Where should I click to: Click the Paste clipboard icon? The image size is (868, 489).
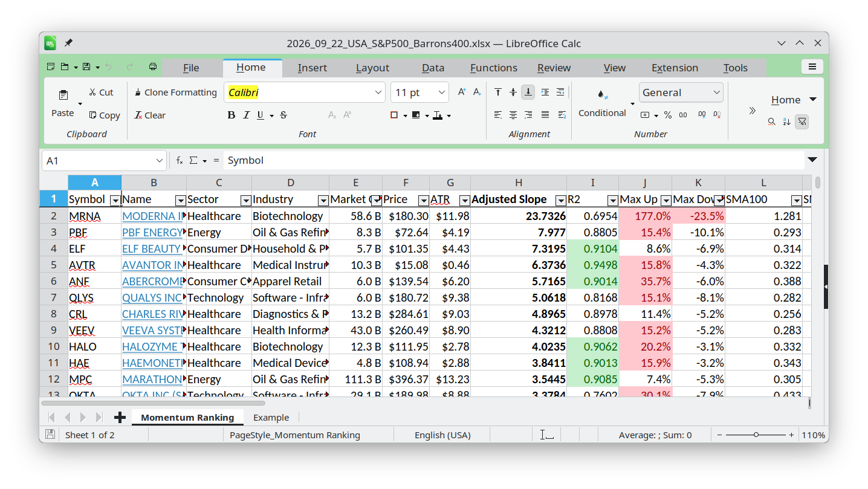63,96
